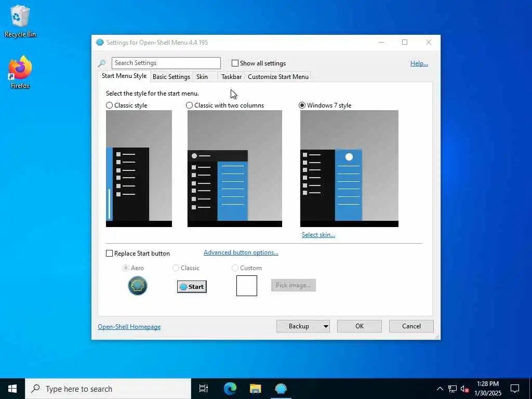532x399 pixels.
Task: Open the Customize Start Menu tab
Action: (278, 77)
